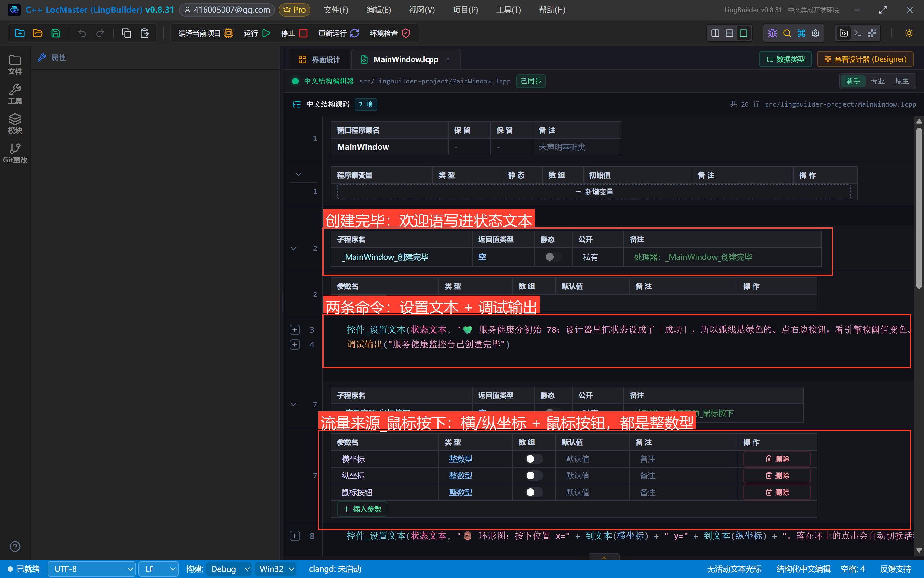Toggle 数组 switch for 横坐标
This screenshot has width=924, height=578.
point(534,459)
